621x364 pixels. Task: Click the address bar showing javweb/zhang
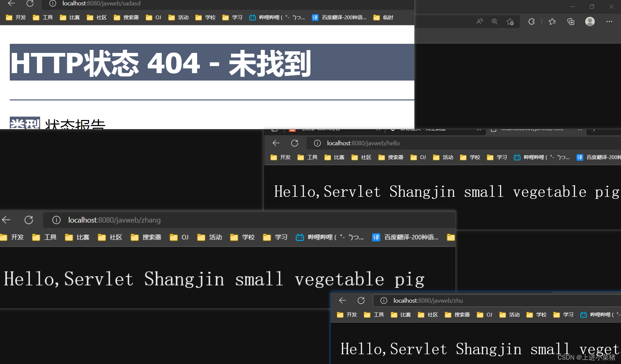click(x=249, y=220)
